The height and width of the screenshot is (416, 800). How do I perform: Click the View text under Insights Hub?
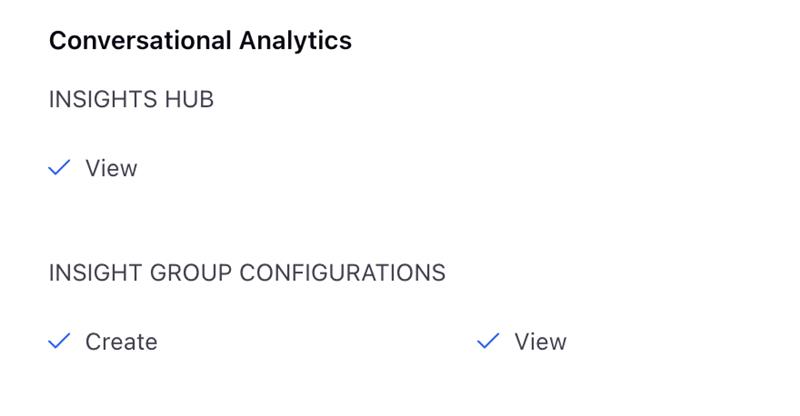tap(111, 168)
